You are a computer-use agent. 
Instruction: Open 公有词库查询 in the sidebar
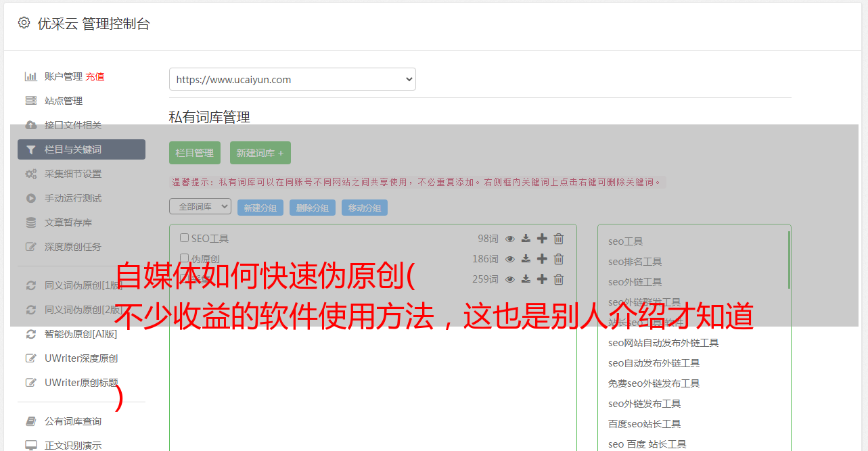pos(73,421)
